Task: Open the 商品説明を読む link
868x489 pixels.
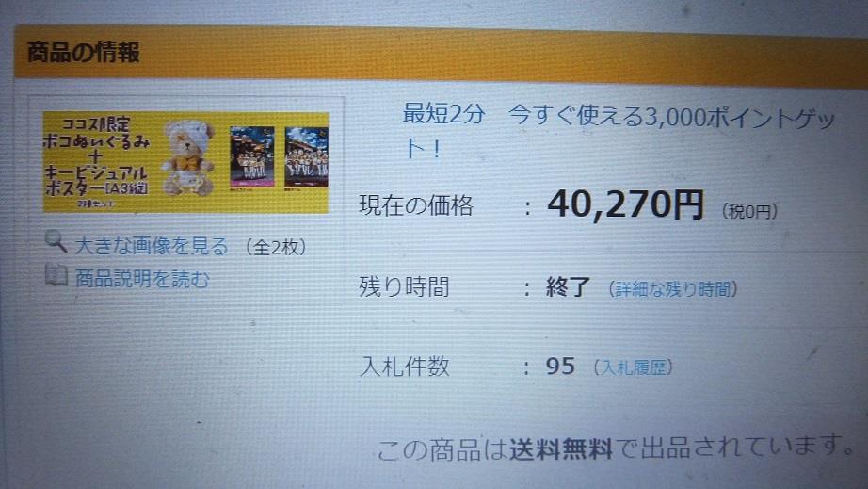Action: [142, 279]
